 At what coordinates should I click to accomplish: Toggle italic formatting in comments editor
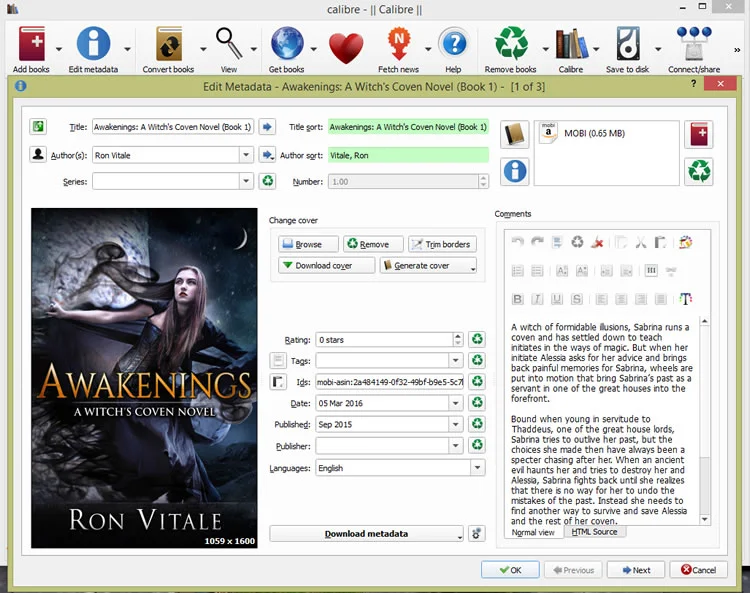(x=537, y=299)
